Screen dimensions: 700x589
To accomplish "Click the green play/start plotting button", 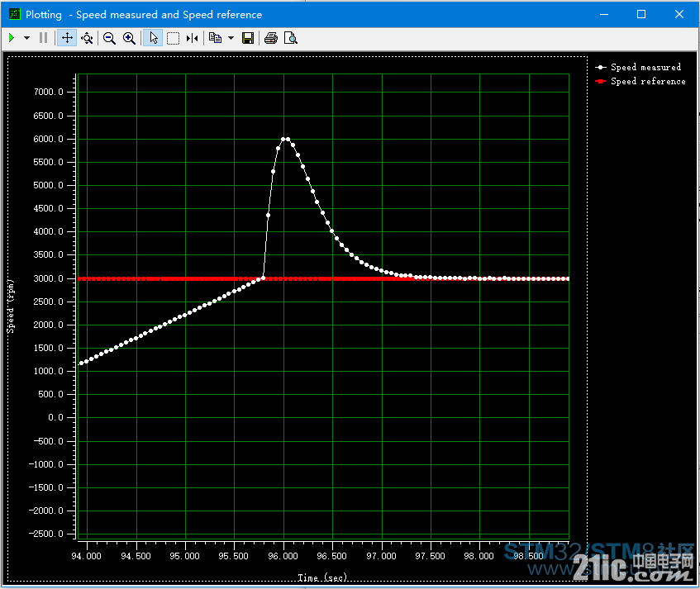I will pos(12,38).
